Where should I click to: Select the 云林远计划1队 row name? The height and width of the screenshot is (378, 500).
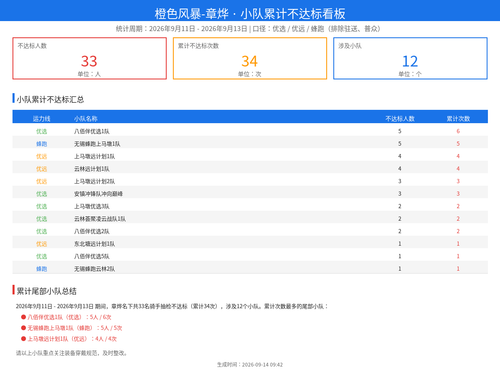pos(92,169)
